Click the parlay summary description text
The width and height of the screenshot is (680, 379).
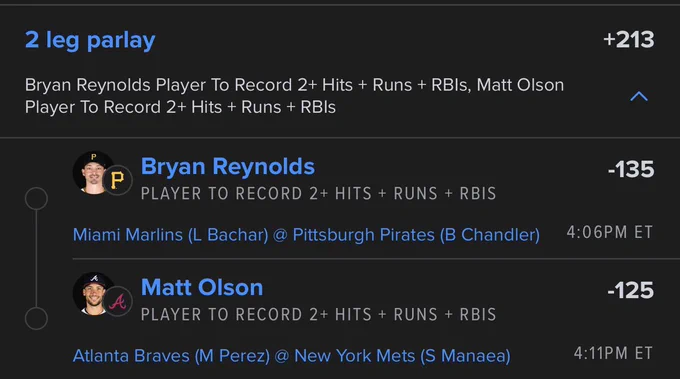tap(294, 96)
